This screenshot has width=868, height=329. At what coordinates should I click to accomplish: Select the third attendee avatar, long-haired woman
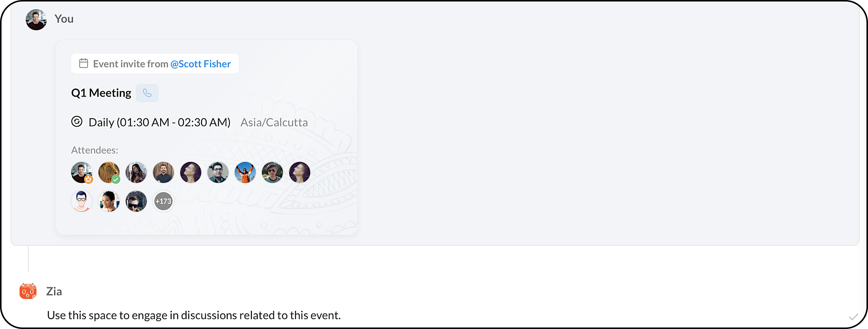[x=136, y=173]
